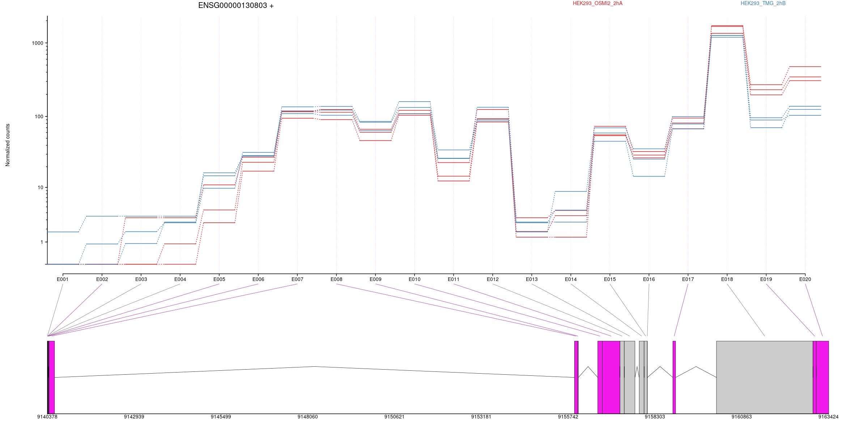Viewport: 868px width, 434px height.
Task: Select exon label E004
Action: [180, 279]
